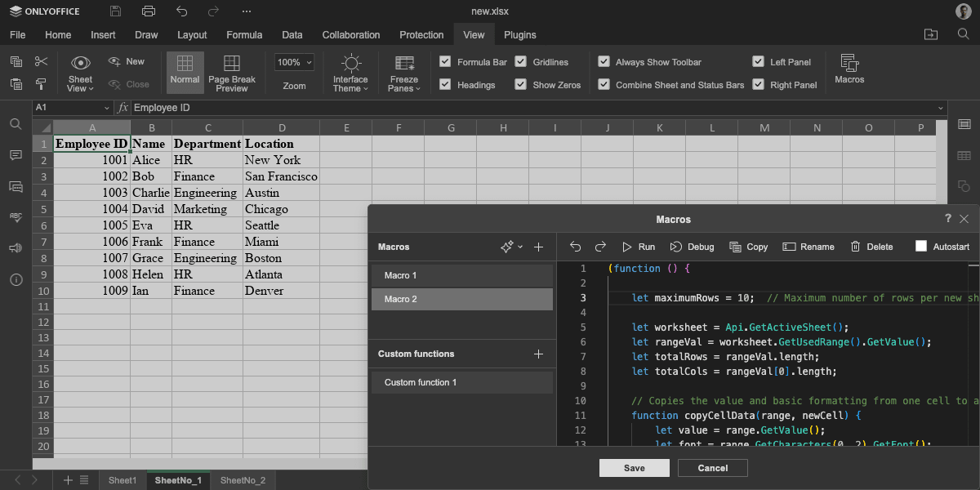Click the Save icon in title bar

coord(115,11)
